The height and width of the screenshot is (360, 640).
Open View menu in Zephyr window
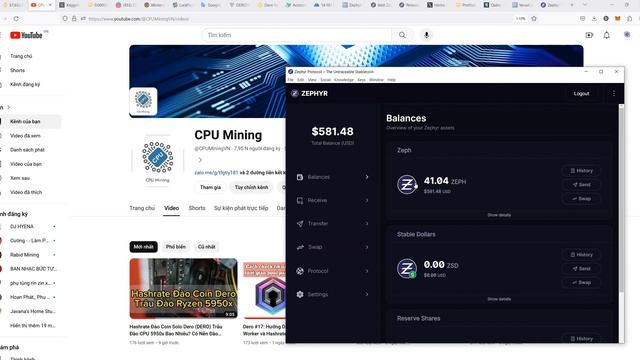[312, 80]
